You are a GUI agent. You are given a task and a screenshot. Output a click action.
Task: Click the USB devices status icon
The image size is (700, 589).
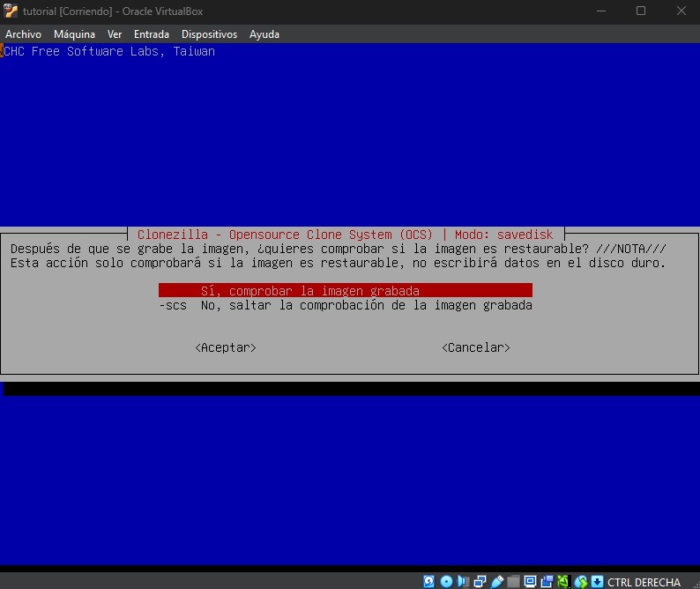click(497, 581)
